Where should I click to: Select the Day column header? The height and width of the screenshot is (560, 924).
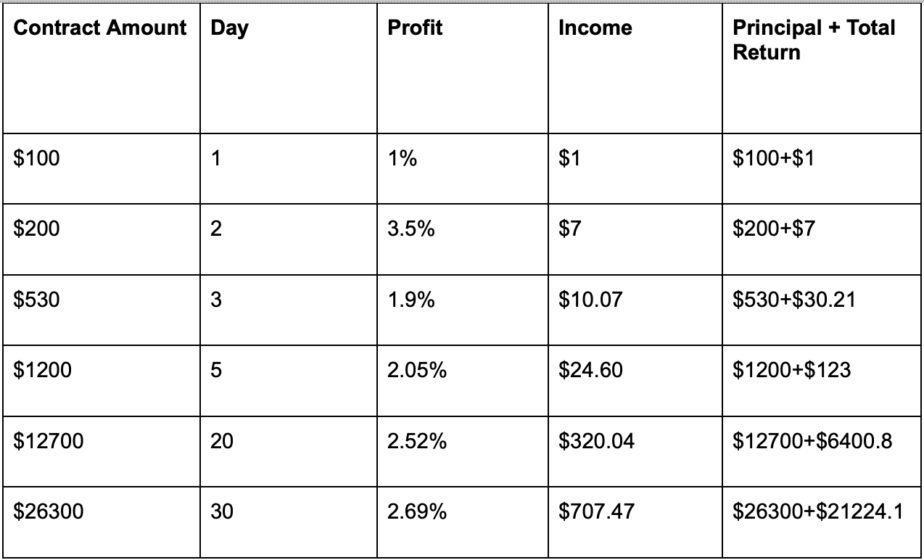tap(288, 69)
